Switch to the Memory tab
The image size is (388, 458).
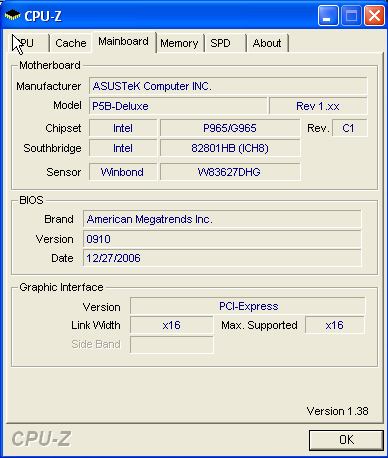[179, 43]
